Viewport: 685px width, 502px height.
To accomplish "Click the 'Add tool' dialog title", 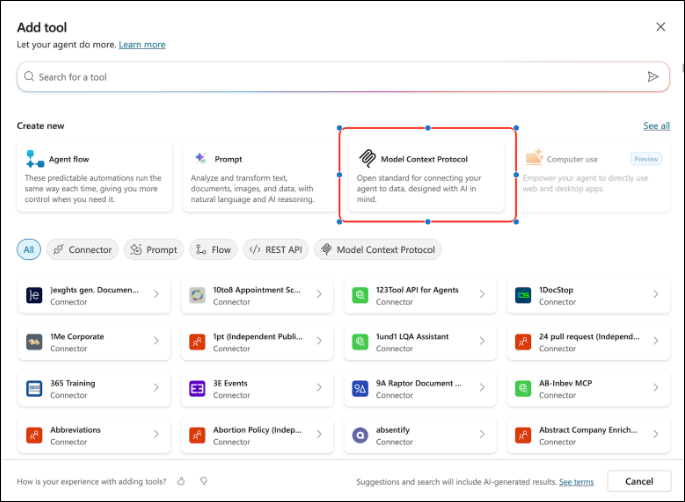I will pos(42,28).
